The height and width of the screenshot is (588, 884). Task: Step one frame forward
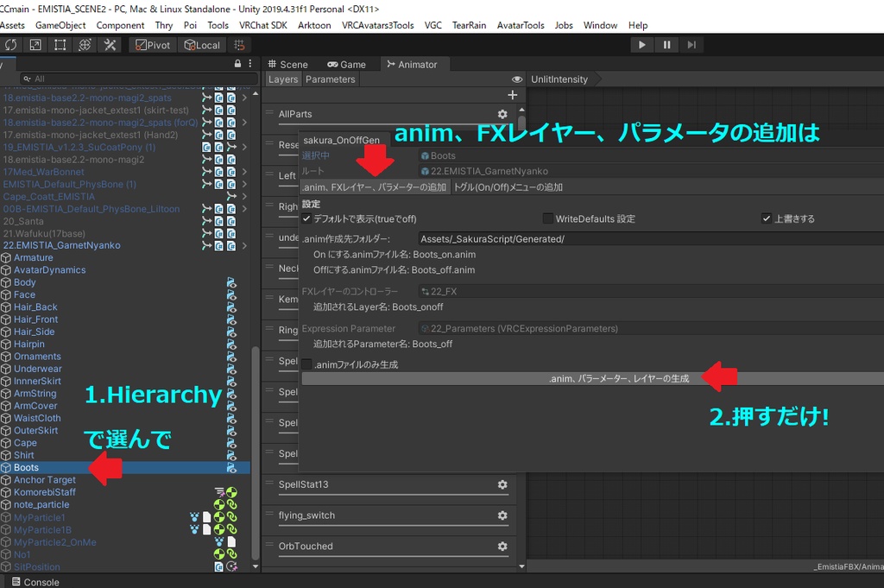point(691,45)
